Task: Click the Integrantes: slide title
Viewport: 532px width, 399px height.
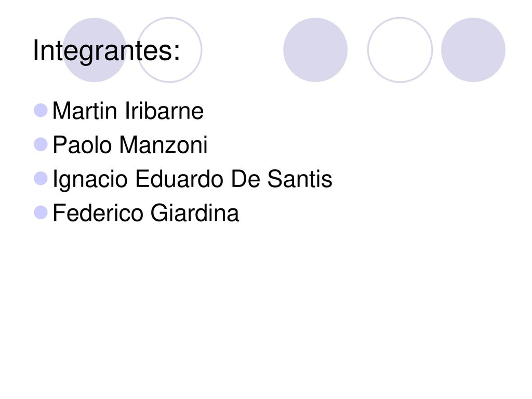Action: point(106,51)
